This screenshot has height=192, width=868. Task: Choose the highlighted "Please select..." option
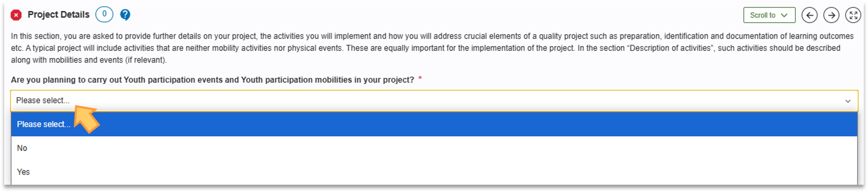click(x=44, y=124)
